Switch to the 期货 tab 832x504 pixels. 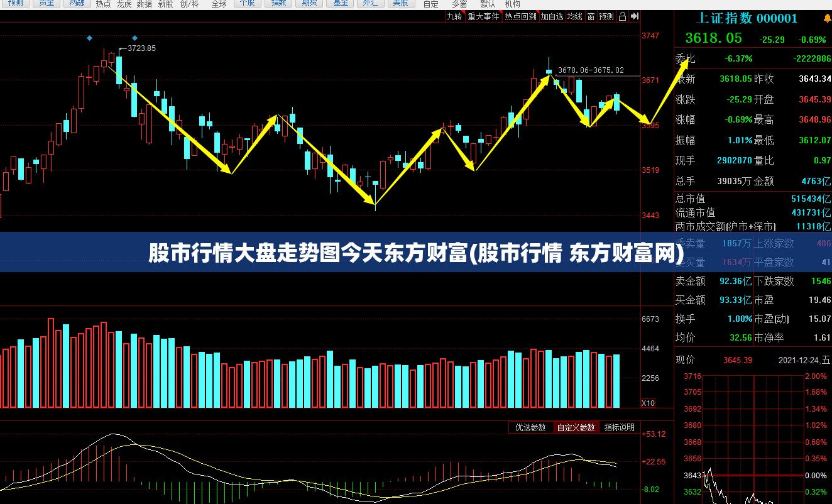coord(309,3)
